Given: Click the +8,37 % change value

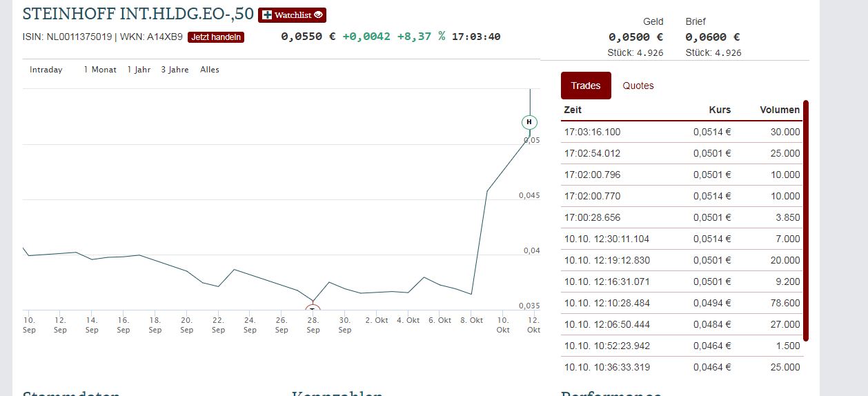Looking at the screenshot, I should 421,37.
